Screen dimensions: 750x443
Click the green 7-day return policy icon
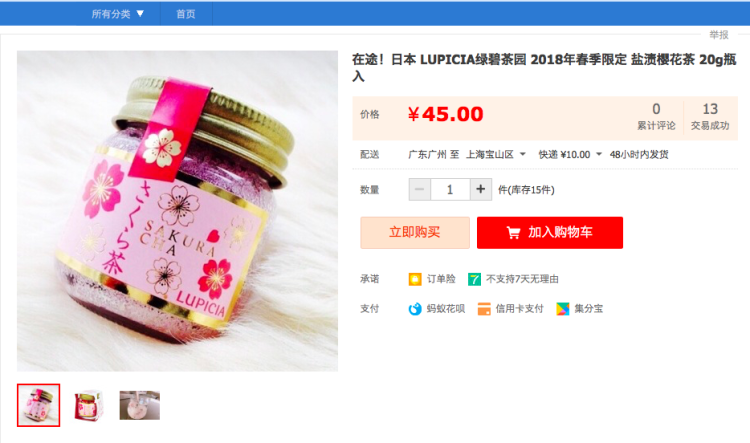pyautogui.click(x=474, y=279)
